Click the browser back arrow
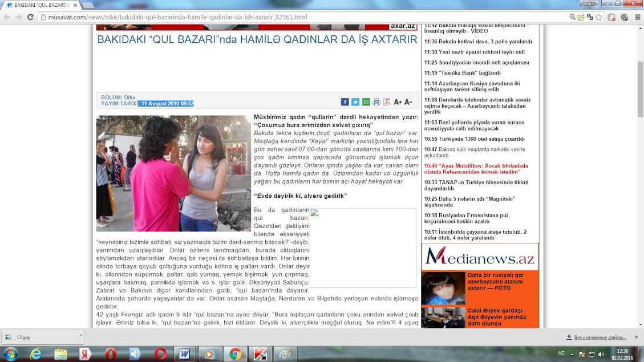The width and height of the screenshot is (644, 362). [x=7, y=17]
